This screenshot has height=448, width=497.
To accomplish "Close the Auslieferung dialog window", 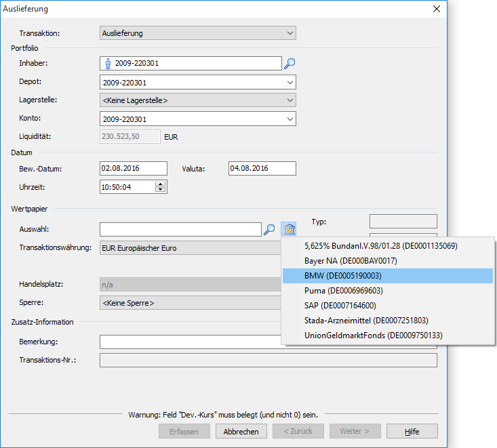I will (x=437, y=9).
